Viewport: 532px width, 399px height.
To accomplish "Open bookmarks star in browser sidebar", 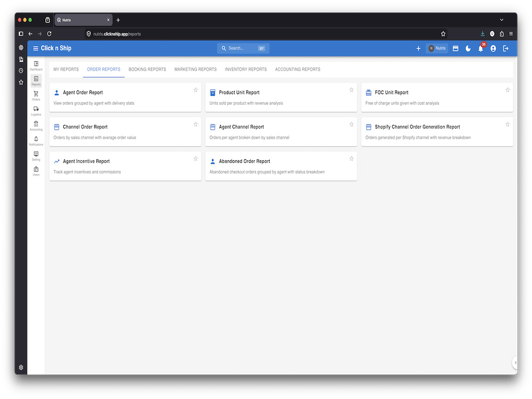I will point(21,82).
